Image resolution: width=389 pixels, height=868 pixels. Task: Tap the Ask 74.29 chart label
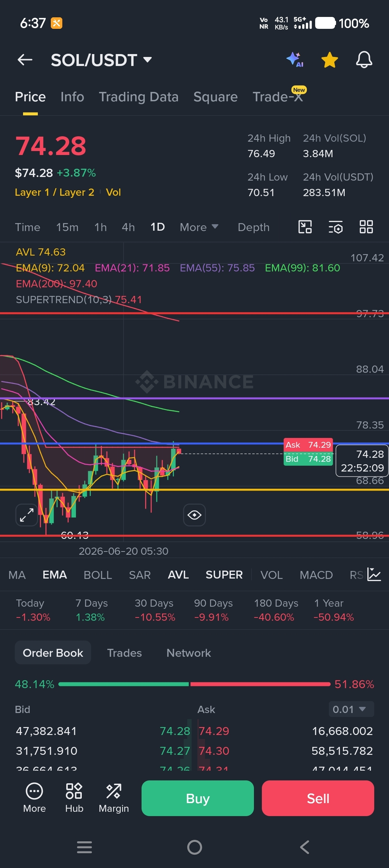[308, 445]
